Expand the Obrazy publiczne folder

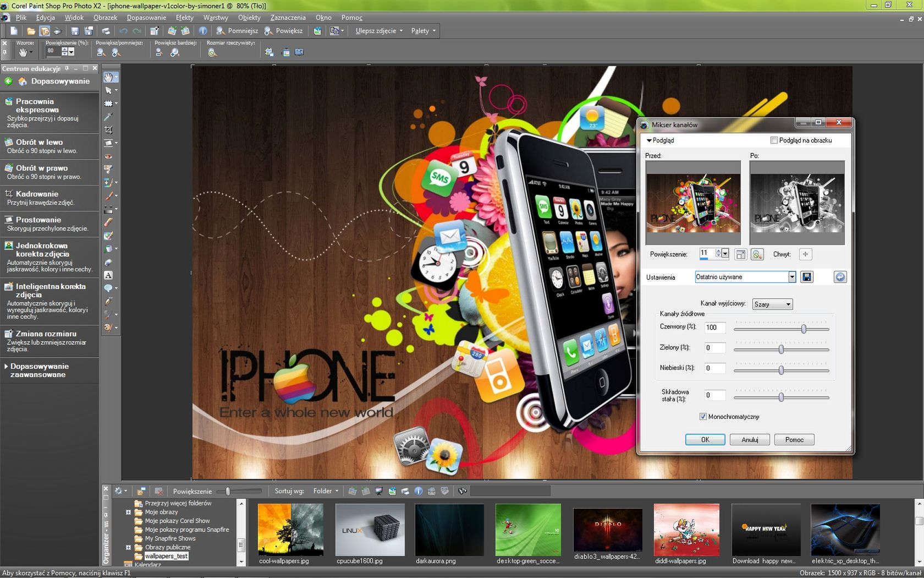pos(128,547)
